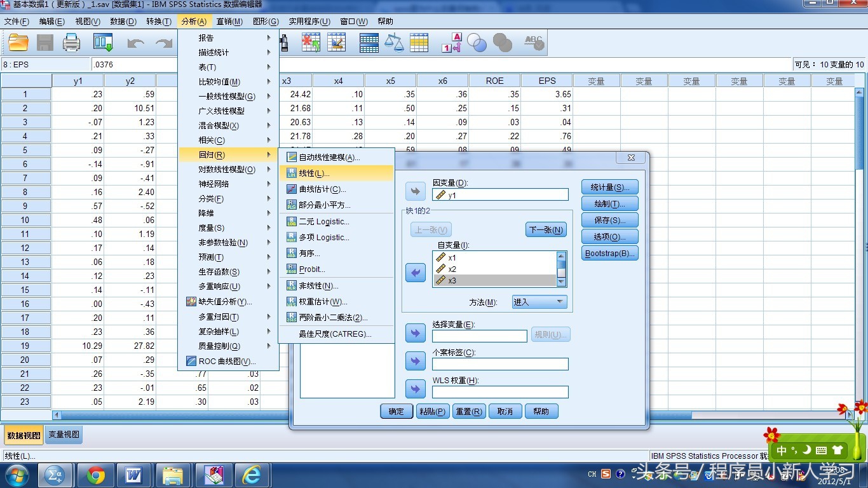Screen dimensions: 868x488
Task: Click the 选择变量(E) input field
Action: pos(480,335)
